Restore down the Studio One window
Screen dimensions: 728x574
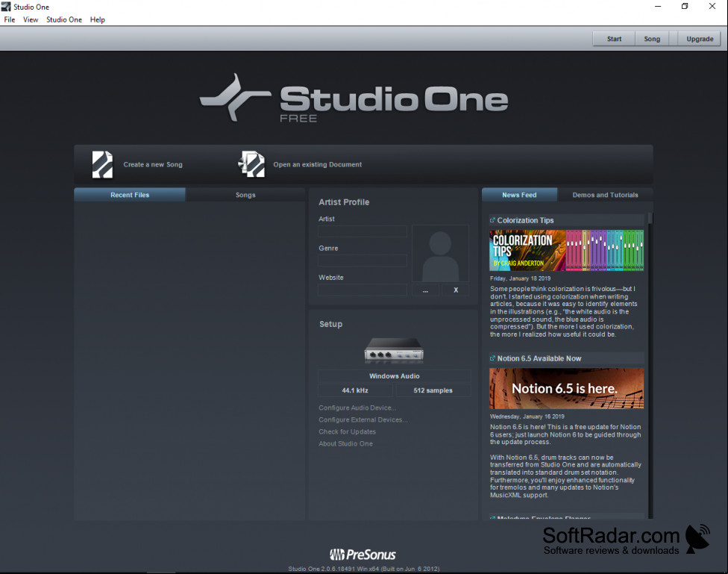tap(685, 7)
